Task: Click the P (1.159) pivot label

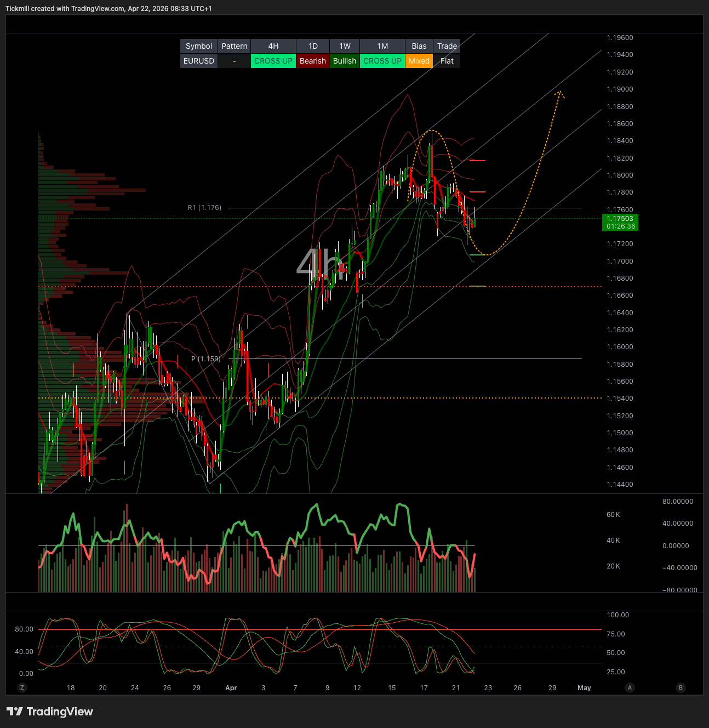Action: 205,359
